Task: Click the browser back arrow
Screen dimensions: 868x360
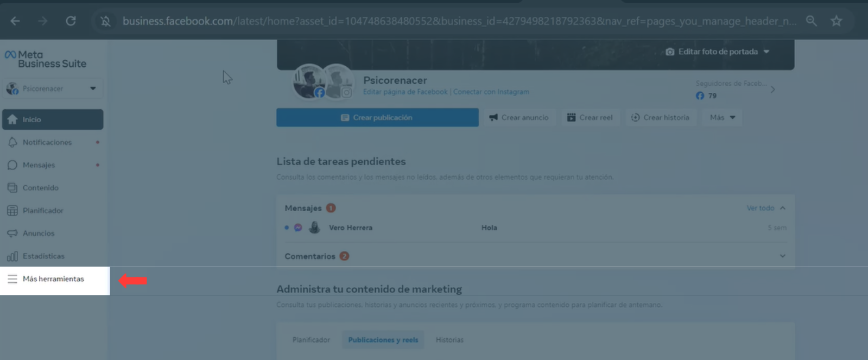Action: tap(15, 21)
